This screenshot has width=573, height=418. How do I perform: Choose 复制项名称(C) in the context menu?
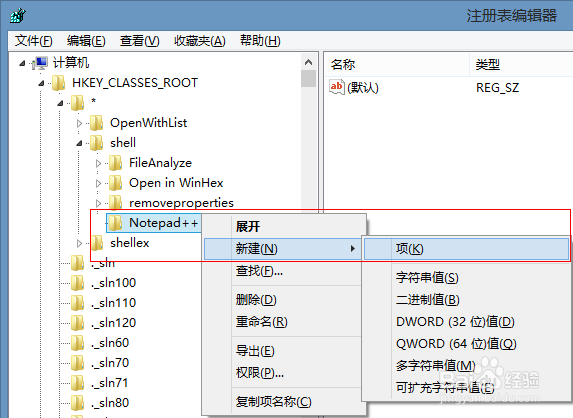(x=284, y=402)
